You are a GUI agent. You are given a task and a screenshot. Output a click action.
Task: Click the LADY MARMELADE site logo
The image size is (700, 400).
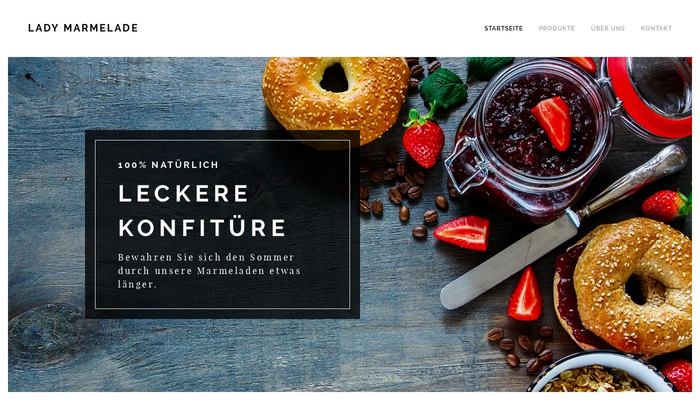point(83,28)
